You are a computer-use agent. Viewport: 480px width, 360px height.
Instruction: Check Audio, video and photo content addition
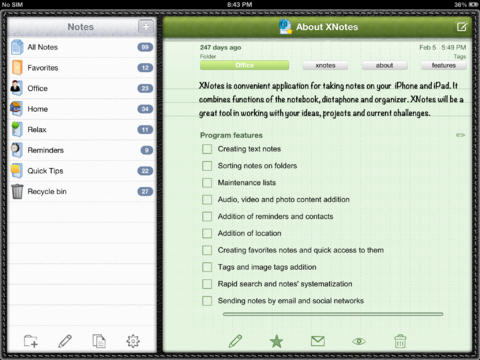point(207,199)
